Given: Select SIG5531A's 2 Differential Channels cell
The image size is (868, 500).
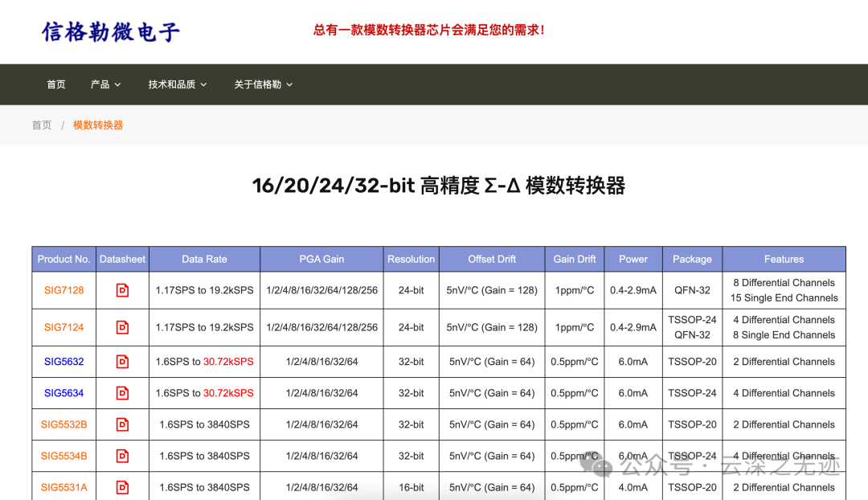Looking at the screenshot, I should 784,487.
